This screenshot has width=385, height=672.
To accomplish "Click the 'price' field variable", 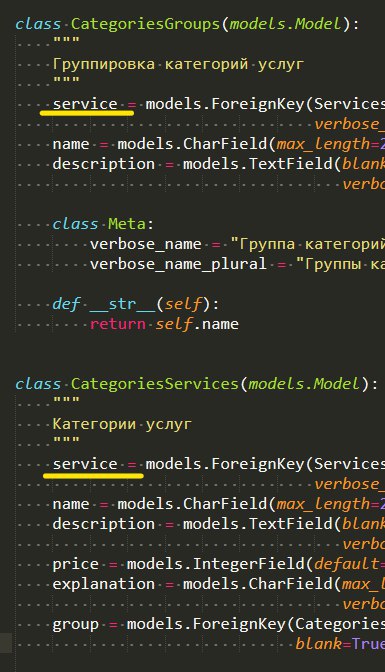I will [x=75, y=565].
